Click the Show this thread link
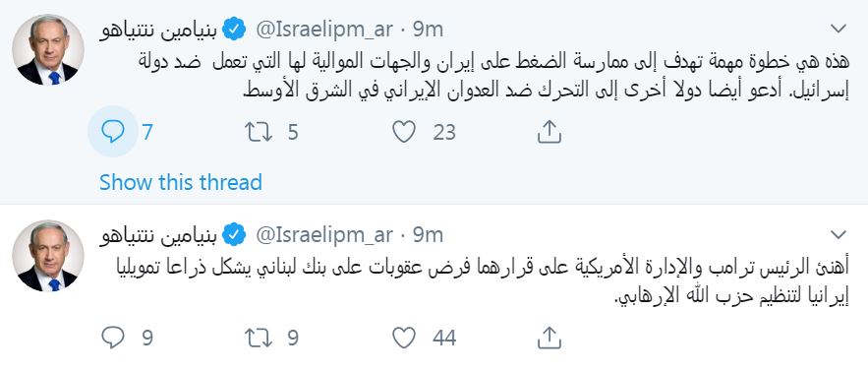The image size is (868, 372). (x=181, y=182)
